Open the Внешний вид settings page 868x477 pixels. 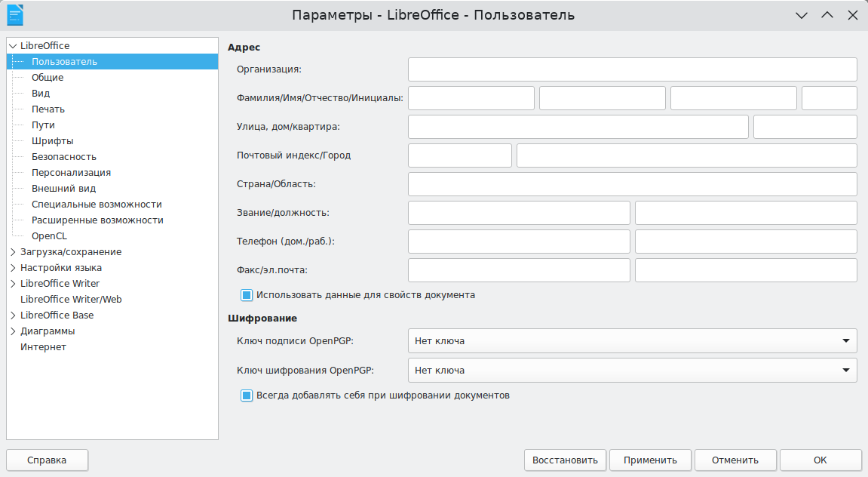coord(63,189)
